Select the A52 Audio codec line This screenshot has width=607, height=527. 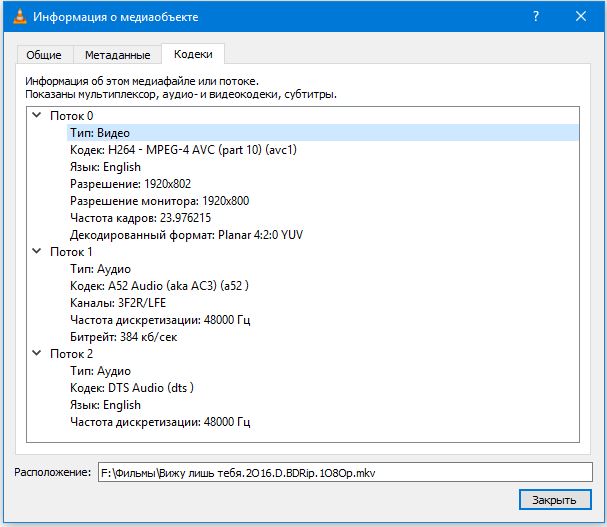point(159,286)
